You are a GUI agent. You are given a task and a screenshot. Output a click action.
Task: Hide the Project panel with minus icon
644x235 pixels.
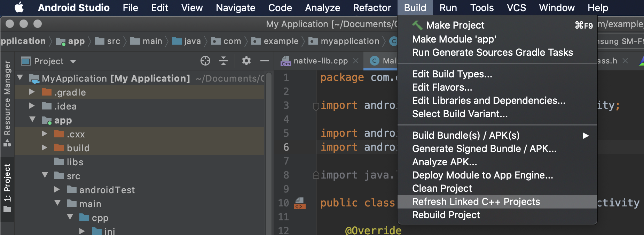265,61
